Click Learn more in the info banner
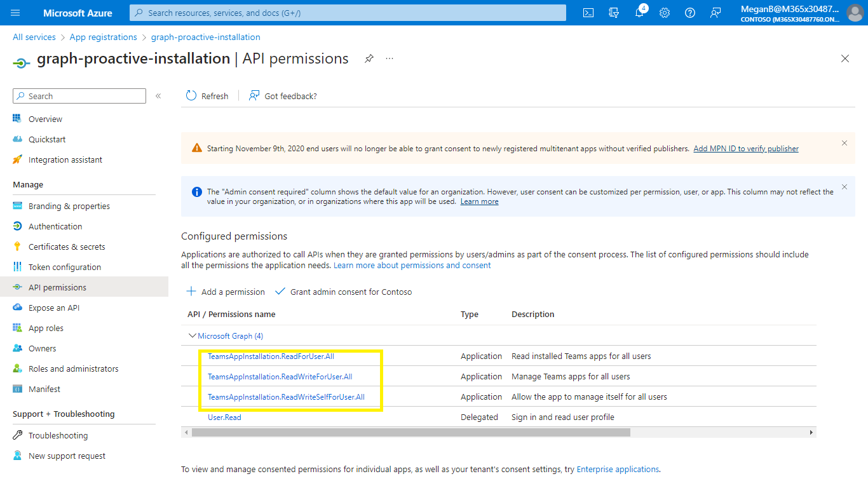 [479, 201]
